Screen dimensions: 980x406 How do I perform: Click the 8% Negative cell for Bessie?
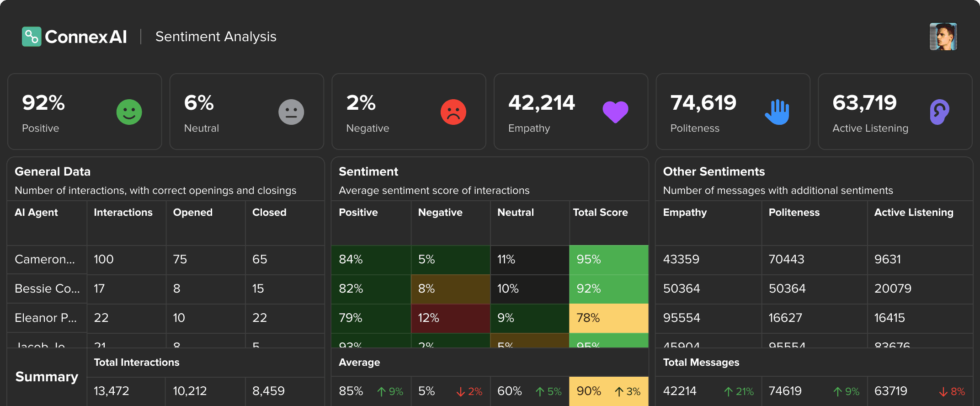[x=451, y=289]
